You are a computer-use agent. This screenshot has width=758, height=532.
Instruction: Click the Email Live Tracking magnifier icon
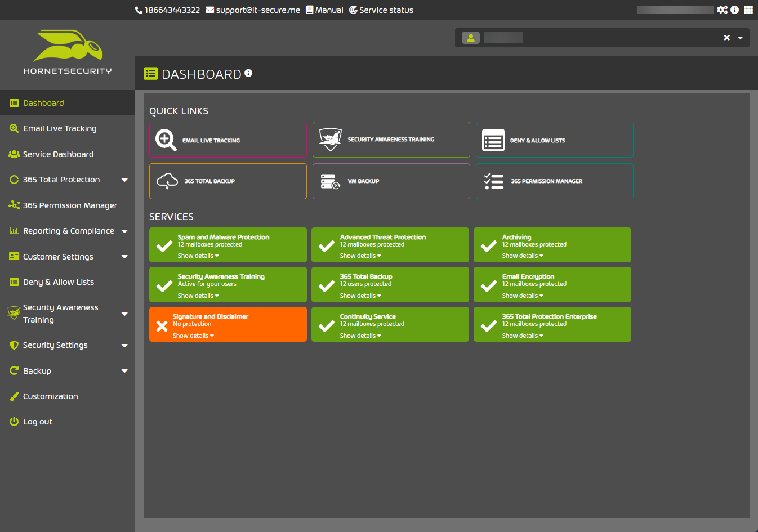[166, 140]
